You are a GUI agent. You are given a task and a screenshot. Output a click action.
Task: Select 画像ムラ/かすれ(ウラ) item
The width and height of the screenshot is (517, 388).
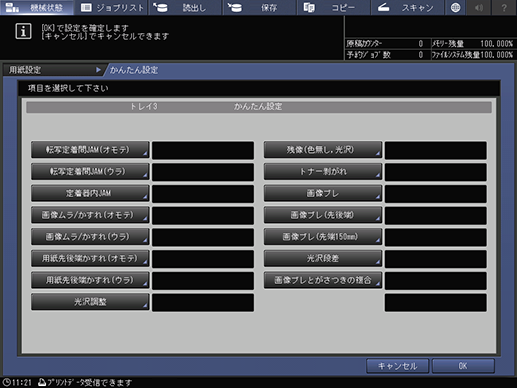tap(90, 237)
